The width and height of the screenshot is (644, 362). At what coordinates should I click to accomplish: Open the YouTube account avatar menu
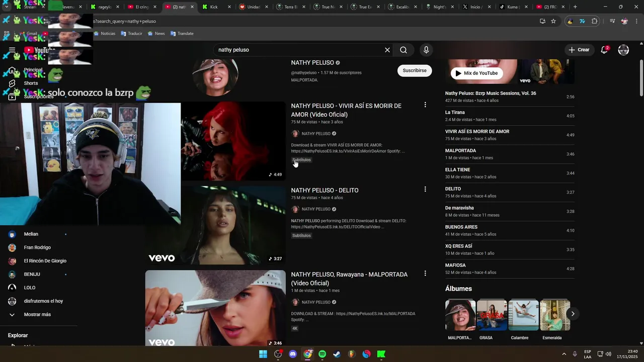tap(623, 50)
